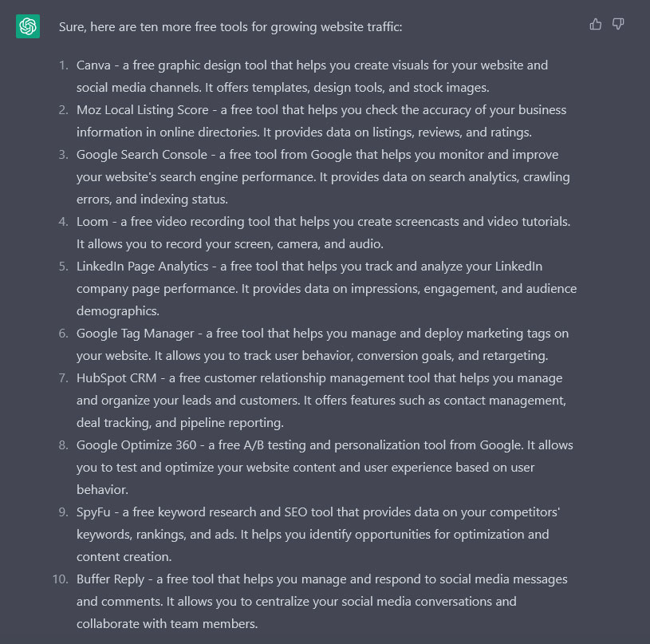Click 'errors, and indexing status' line
The width and height of the screenshot is (650, 644).
[152, 200]
